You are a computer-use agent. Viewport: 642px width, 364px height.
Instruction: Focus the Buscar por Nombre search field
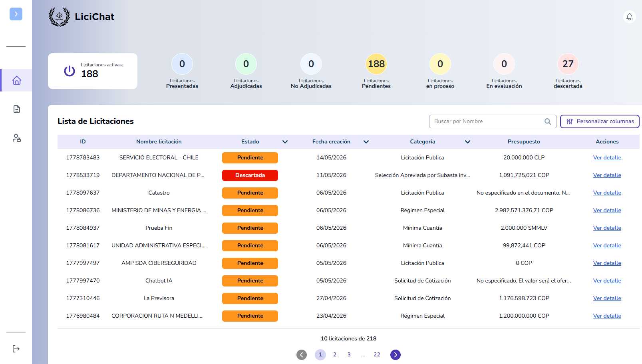pos(493,121)
